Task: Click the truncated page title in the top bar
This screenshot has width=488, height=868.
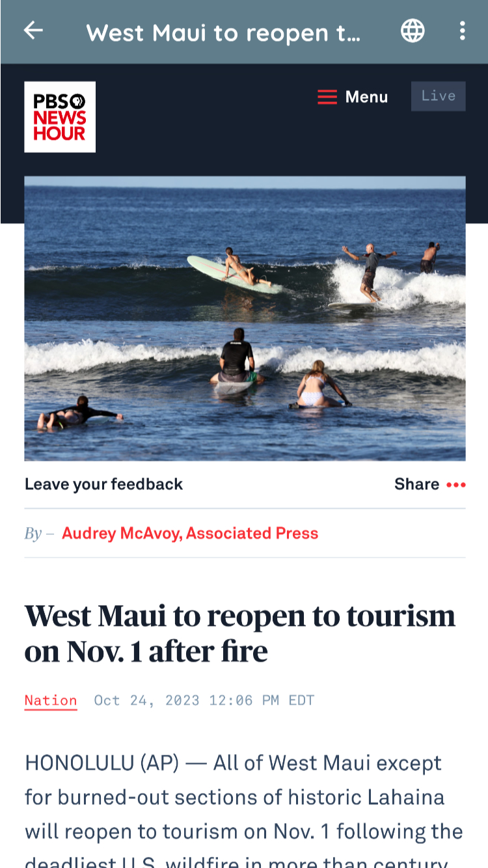Action: pos(223,32)
